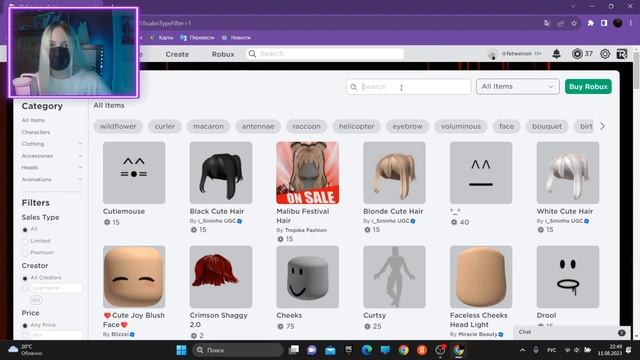640x360 pixels.
Task: Open the browser extensions puzzle icon
Action: click(x=591, y=23)
